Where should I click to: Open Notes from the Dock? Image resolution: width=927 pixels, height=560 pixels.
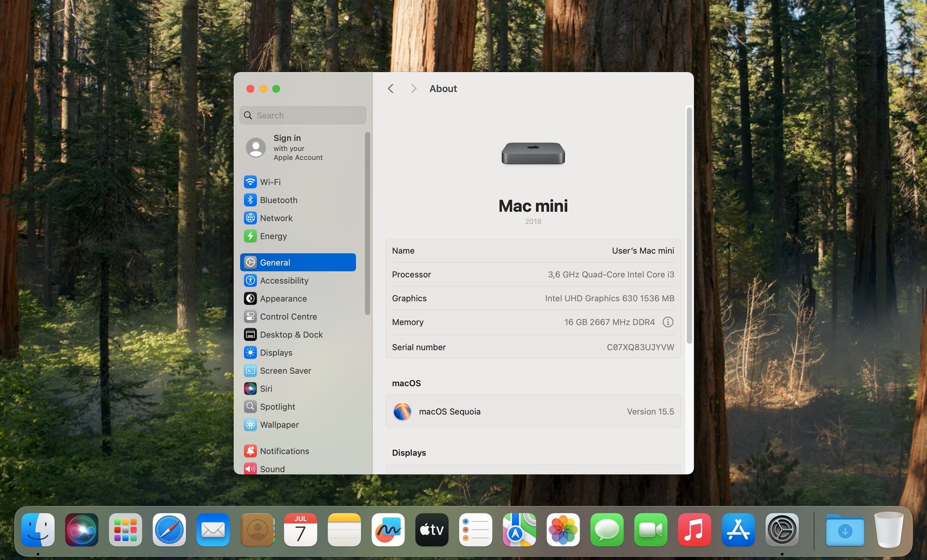[344, 530]
